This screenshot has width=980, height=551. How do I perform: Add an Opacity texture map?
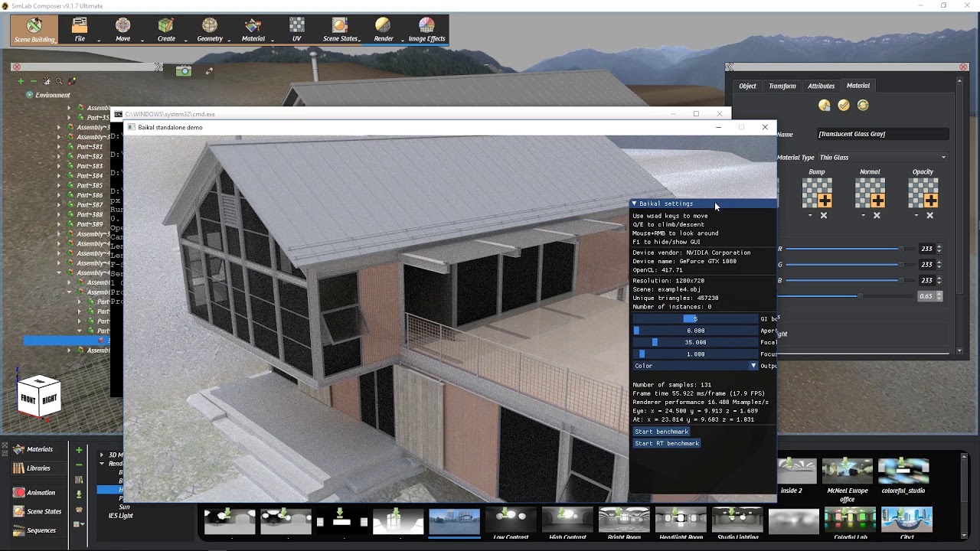[930, 201]
